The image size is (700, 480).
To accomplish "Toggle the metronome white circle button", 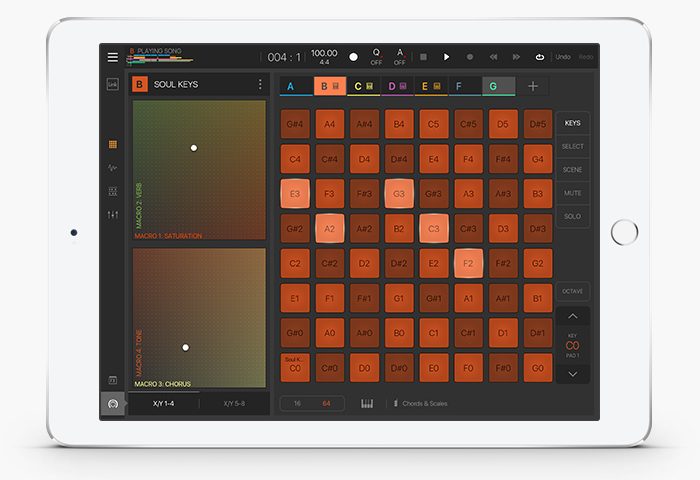I will click(x=353, y=57).
